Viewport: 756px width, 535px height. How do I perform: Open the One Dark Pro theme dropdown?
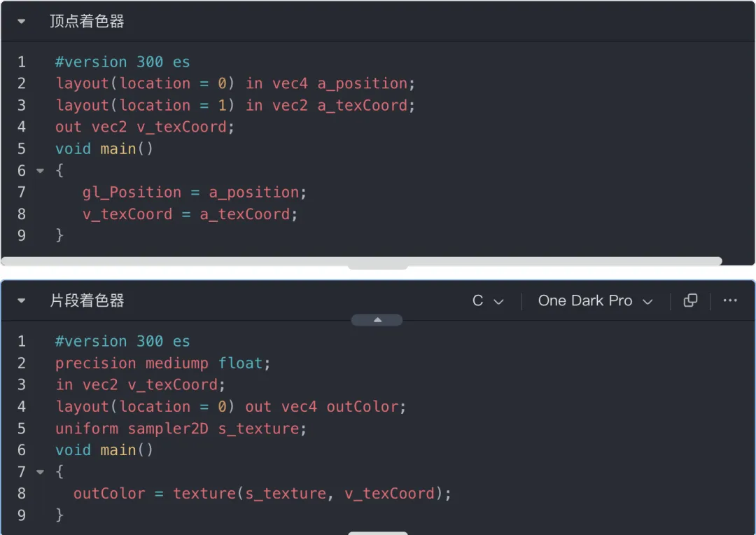595,301
